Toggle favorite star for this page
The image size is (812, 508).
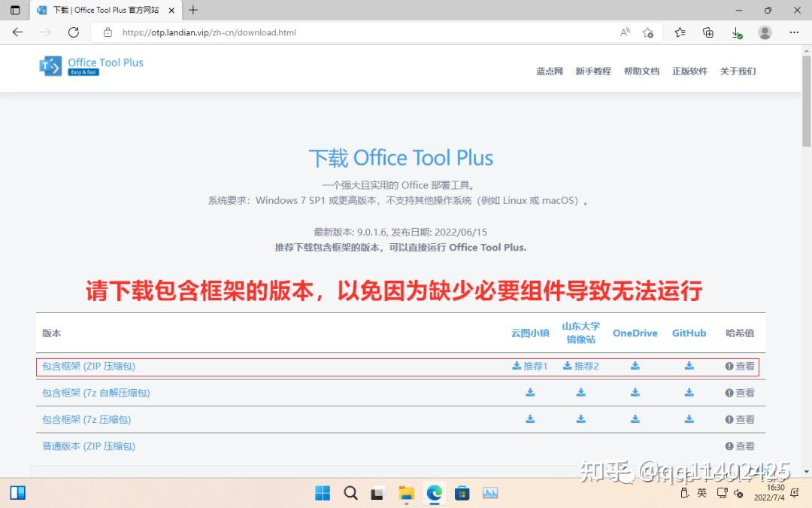(x=647, y=33)
